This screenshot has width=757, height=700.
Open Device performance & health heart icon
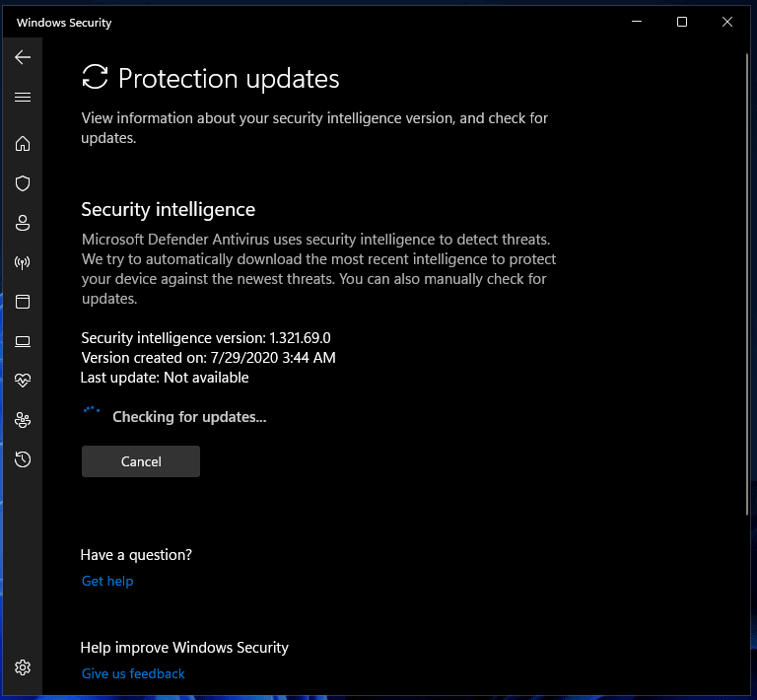pos(23,381)
